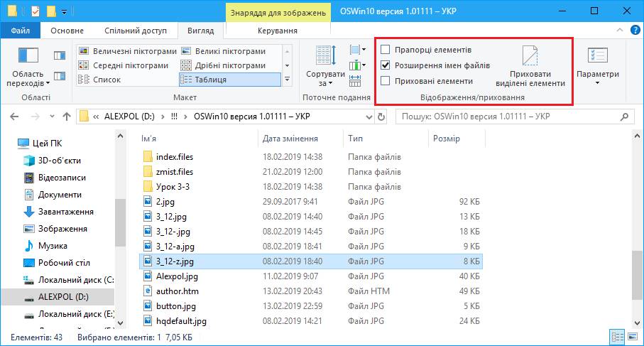This screenshot has height=346, width=644.
Task: Collapse the ribbon with chevron
Action: (620, 30)
